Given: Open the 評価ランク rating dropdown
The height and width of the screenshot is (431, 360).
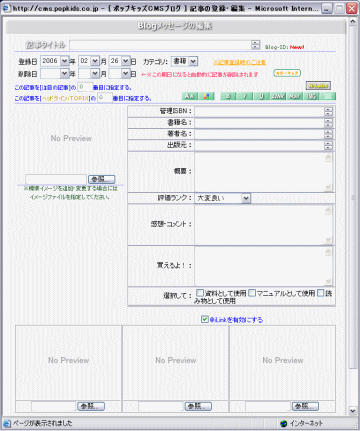Looking at the screenshot, I should [x=222, y=198].
